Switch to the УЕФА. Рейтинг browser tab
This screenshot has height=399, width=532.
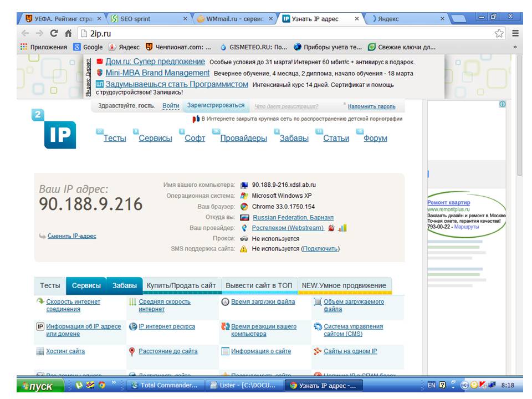[63, 19]
